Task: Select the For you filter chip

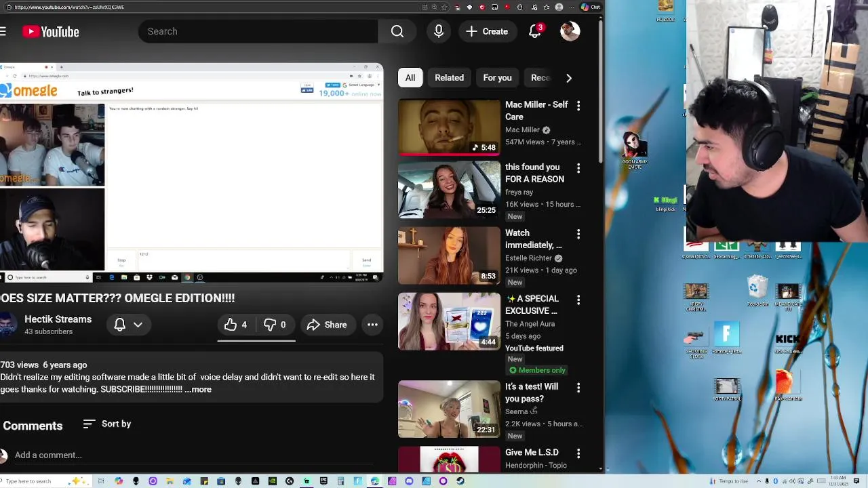Action: (x=497, y=77)
